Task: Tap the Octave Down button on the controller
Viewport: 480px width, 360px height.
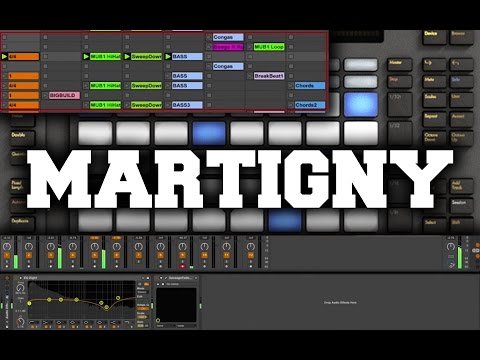Action: (434, 138)
